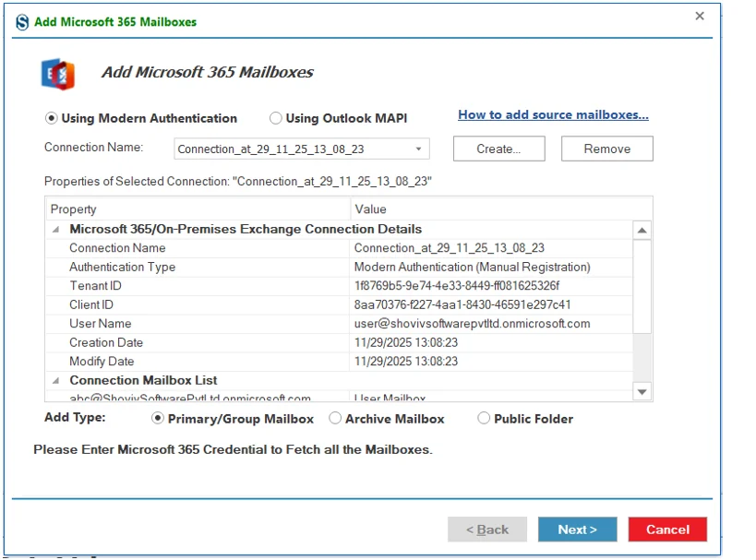Image resolution: width=756 pixels, height=560 pixels.
Task: Select the Modify Date property label
Action: point(102,362)
